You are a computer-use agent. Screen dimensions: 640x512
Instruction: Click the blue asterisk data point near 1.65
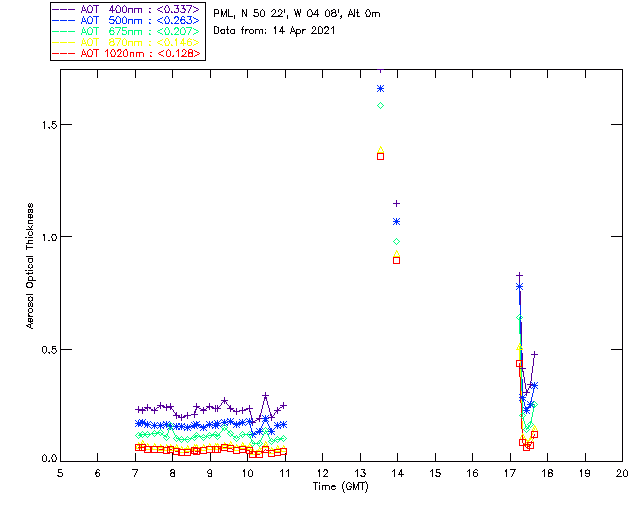point(380,89)
